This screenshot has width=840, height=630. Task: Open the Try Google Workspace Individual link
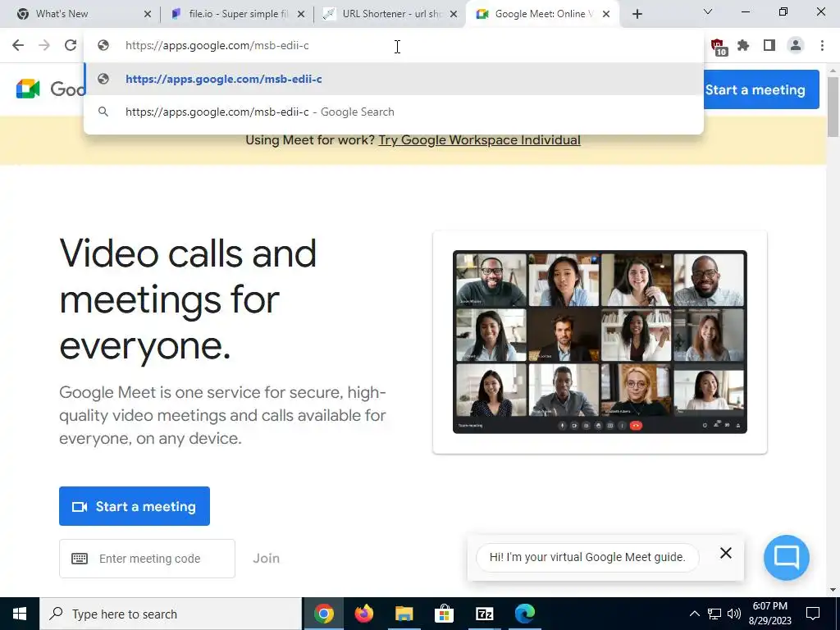tap(479, 140)
